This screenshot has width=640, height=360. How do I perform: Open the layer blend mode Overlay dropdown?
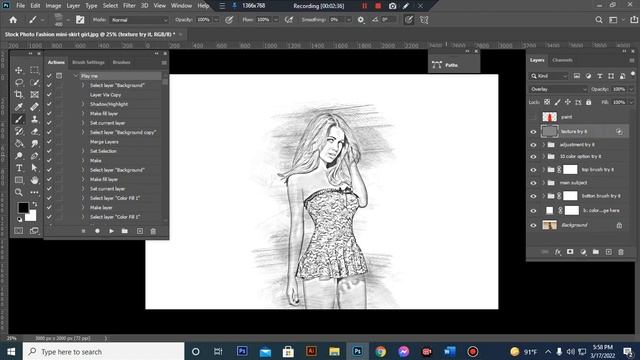pyautogui.click(x=558, y=89)
